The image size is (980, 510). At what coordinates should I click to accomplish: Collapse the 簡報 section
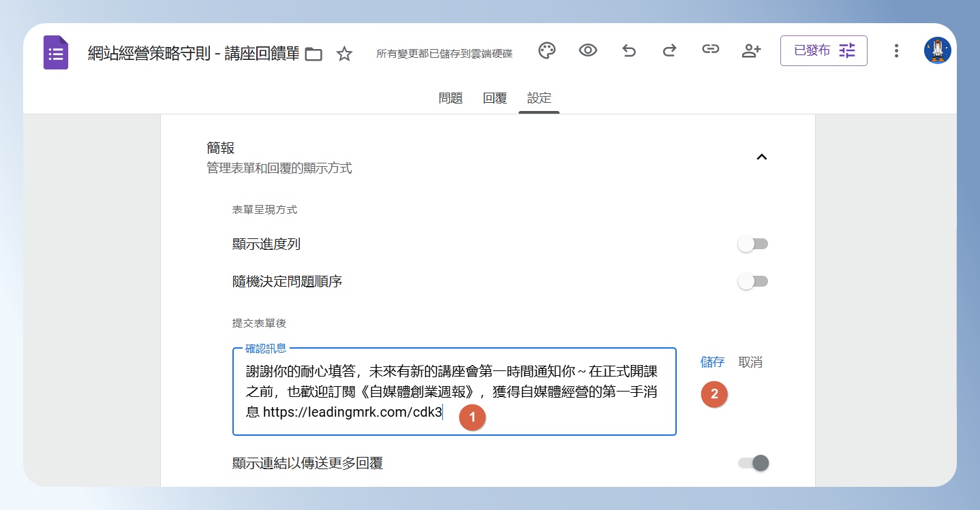point(762,157)
